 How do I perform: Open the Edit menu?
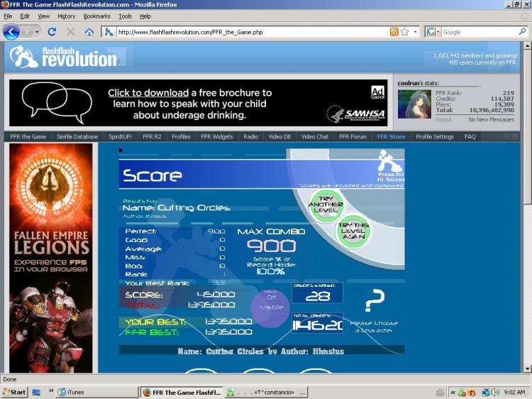click(x=24, y=16)
